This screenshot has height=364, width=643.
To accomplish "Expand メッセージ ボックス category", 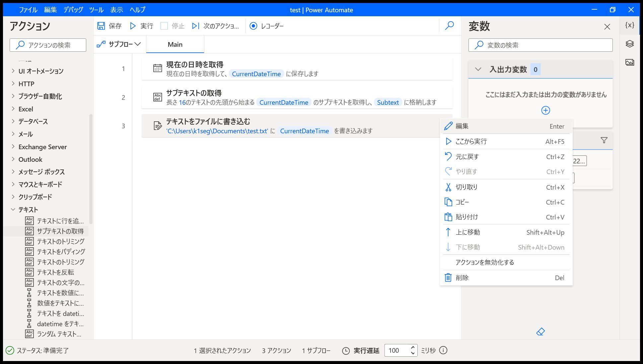I will coord(13,171).
